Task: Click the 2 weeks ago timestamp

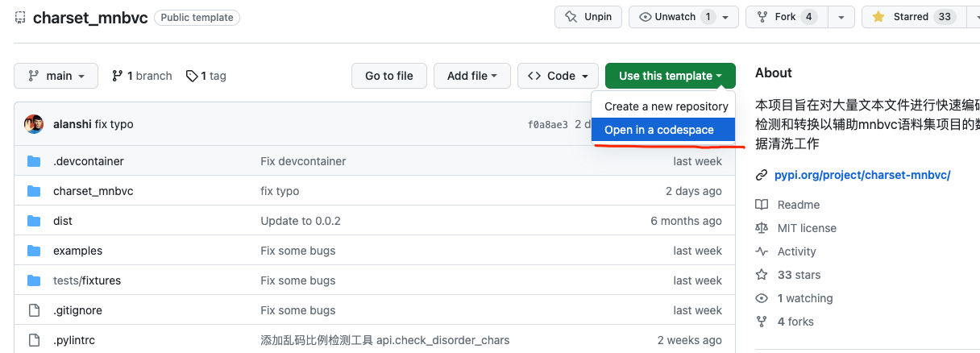Action: tap(690, 340)
